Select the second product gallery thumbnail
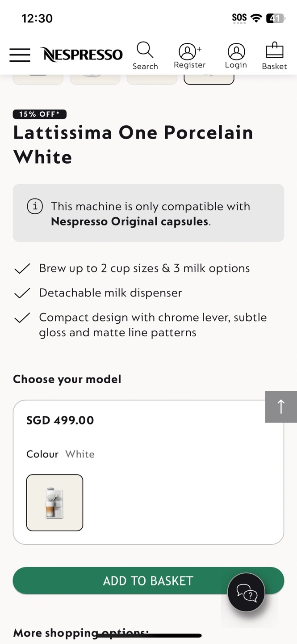The image size is (297, 644). click(x=95, y=79)
